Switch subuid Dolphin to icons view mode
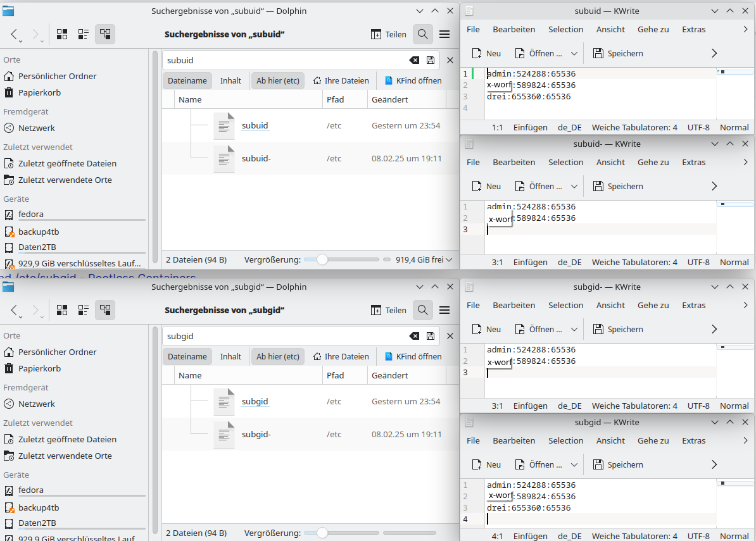Viewport: 756px width, 541px height. pyautogui.click(x=62, y=34)
